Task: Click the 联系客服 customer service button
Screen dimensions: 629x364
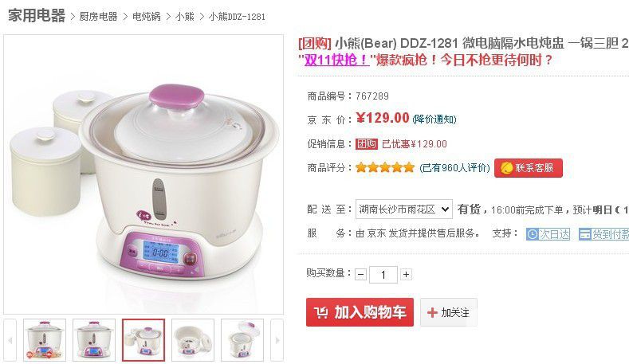Action: [529, 168]
